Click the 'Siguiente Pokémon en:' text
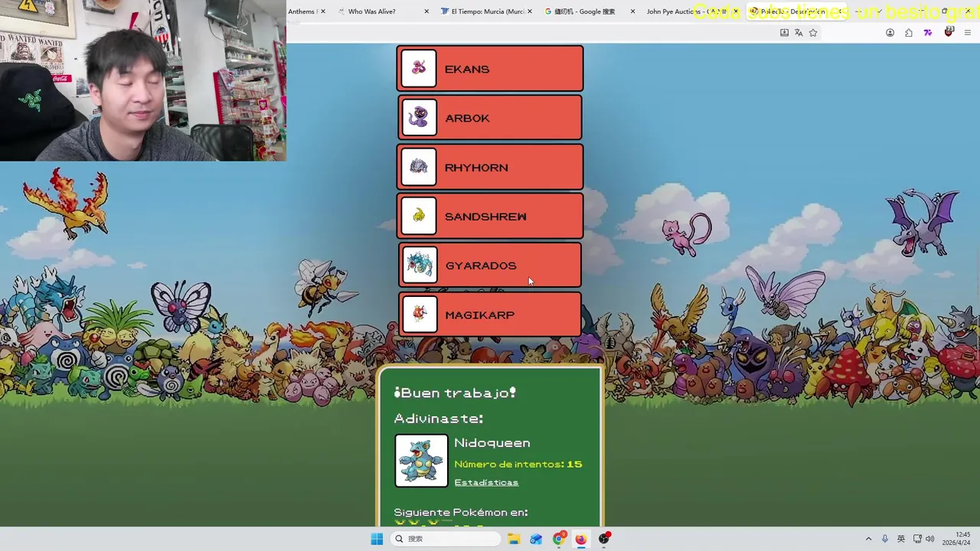The width and height of the screenshot is (980, 551). pyautogui.click(x=461, y=512)
